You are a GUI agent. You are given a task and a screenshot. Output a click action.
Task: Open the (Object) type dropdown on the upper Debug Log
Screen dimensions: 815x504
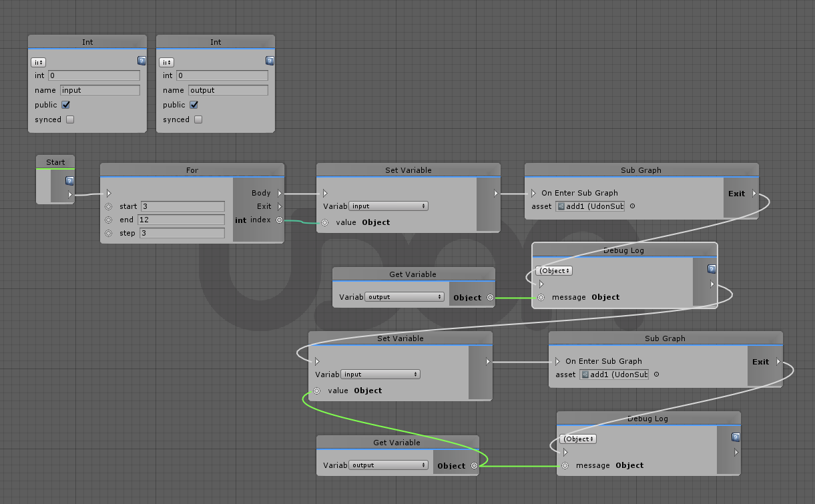tap(554, 271)
